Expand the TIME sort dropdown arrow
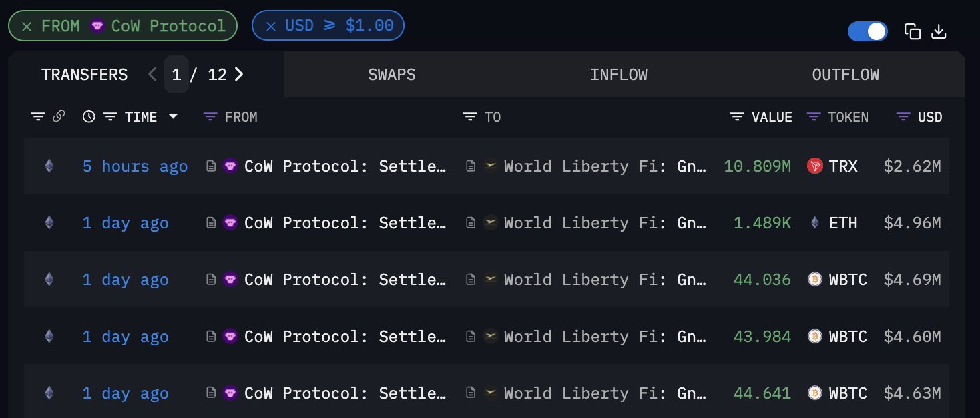980x418 pixels. click(173, 117)
